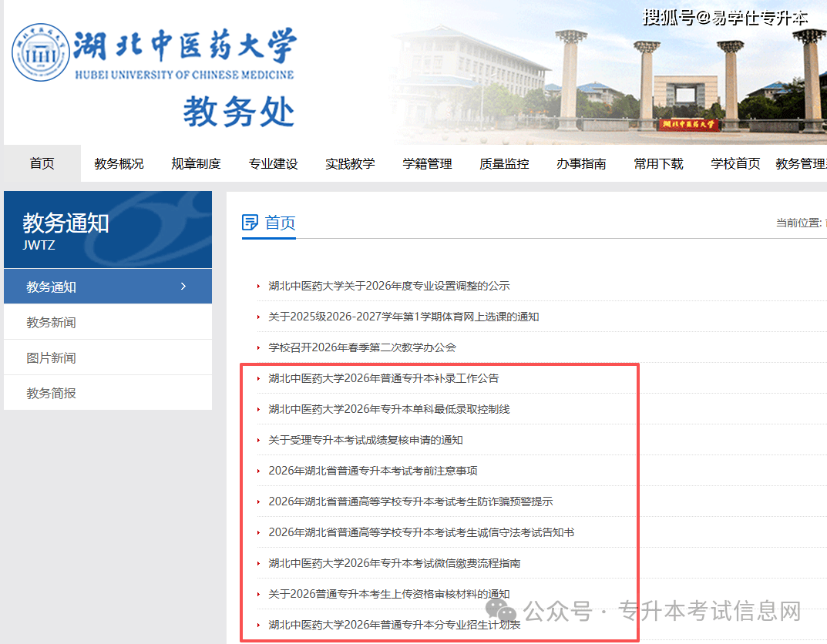Image resolution: width=827 pixels, height=644 pixels.
Task: Go to 学校首页 from the navigation bar
Action: pyautogui.click(x=735, y=164)
